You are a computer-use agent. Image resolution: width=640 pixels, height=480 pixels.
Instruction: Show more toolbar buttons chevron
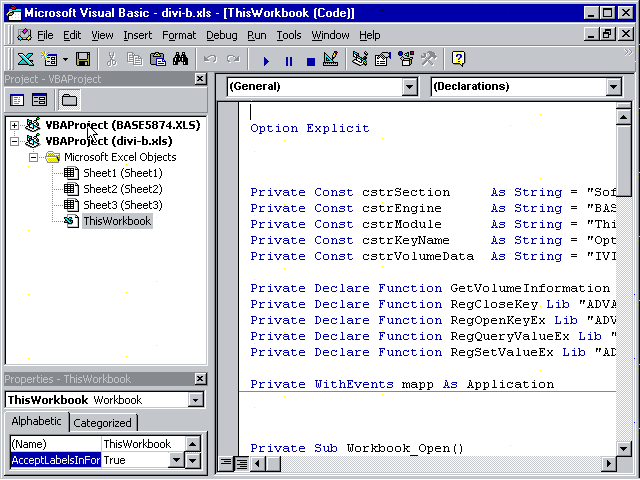click(x=628, y=52)
